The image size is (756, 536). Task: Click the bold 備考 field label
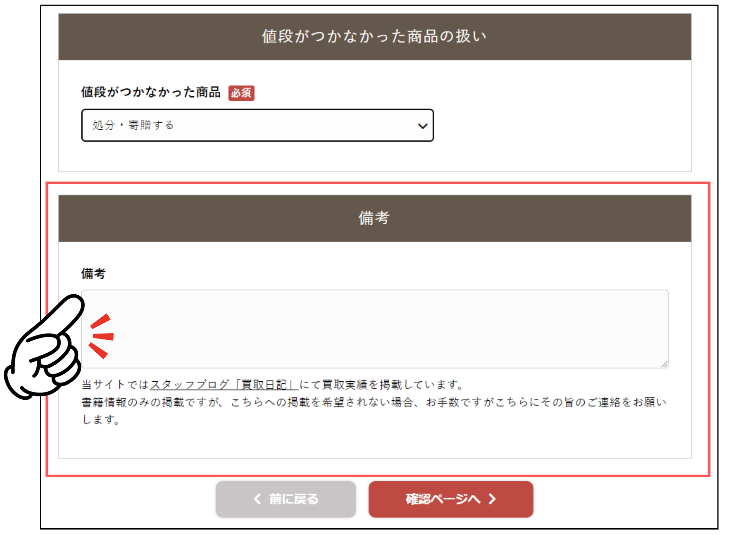click(x=93, y=274)
